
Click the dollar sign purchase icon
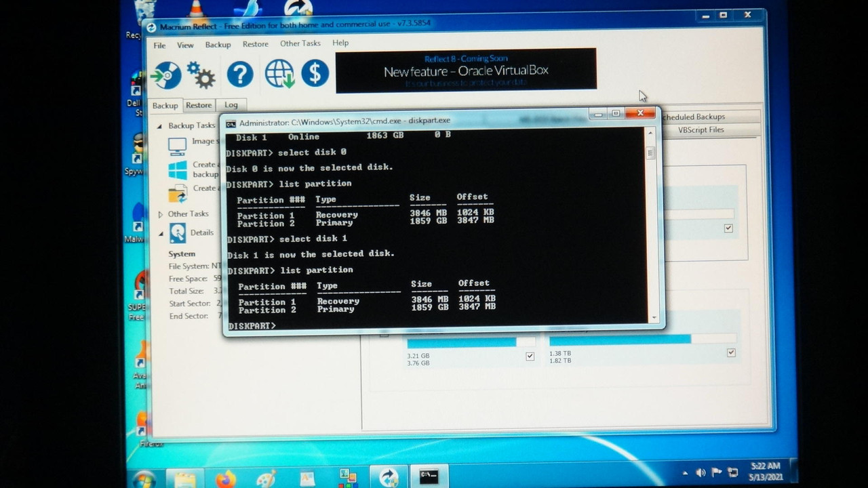tap(315, 73)
